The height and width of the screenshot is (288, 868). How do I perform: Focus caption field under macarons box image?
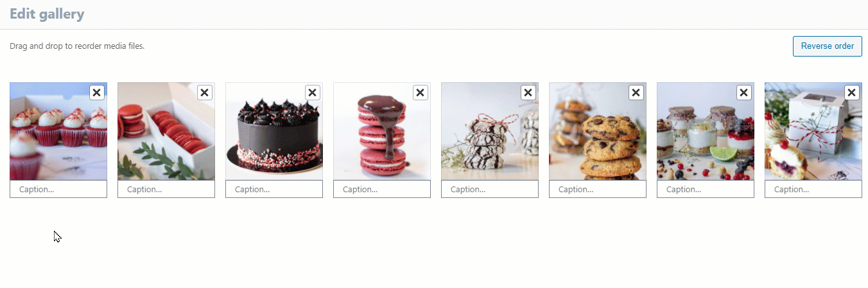click(x=166, y=189)
